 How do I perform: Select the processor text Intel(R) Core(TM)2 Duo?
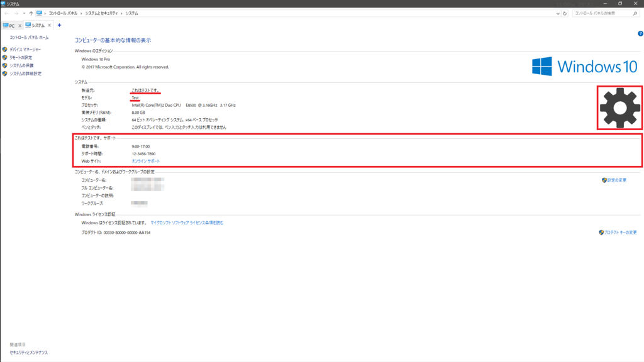(x=156, y=105)
